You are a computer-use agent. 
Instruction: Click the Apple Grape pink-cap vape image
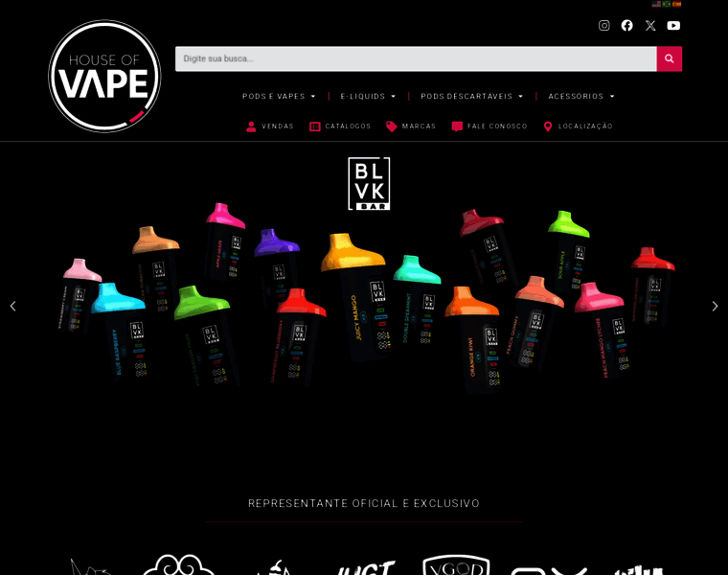[x=226, y=242]
